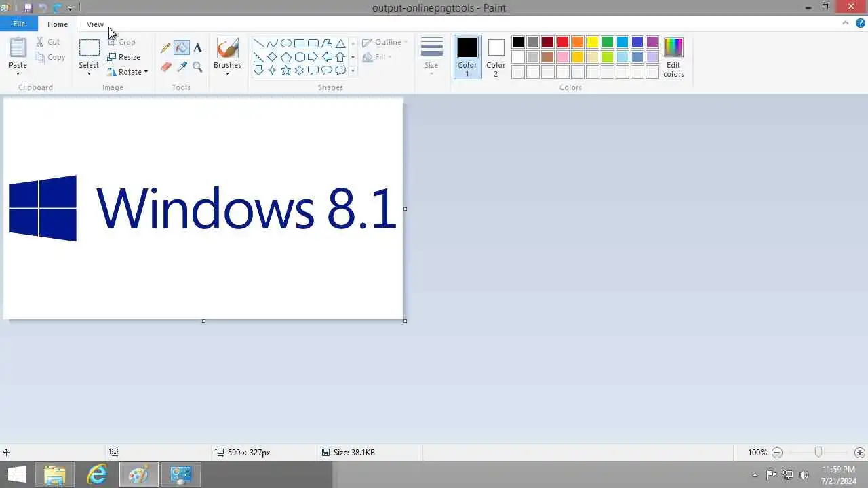Expand the Brushes dropdown arrow
The height and width of the screenshot is (488, 868).
(227, 73)
